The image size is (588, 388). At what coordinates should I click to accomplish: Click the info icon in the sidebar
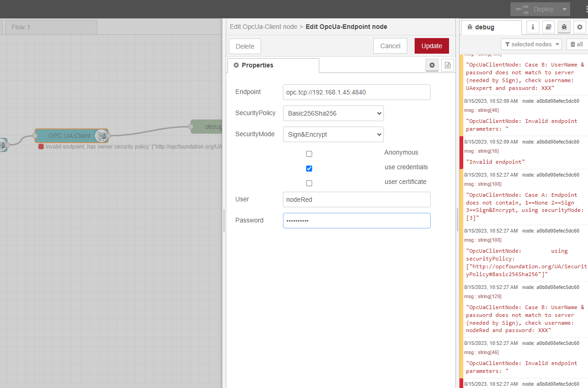(x=533, y=27)
